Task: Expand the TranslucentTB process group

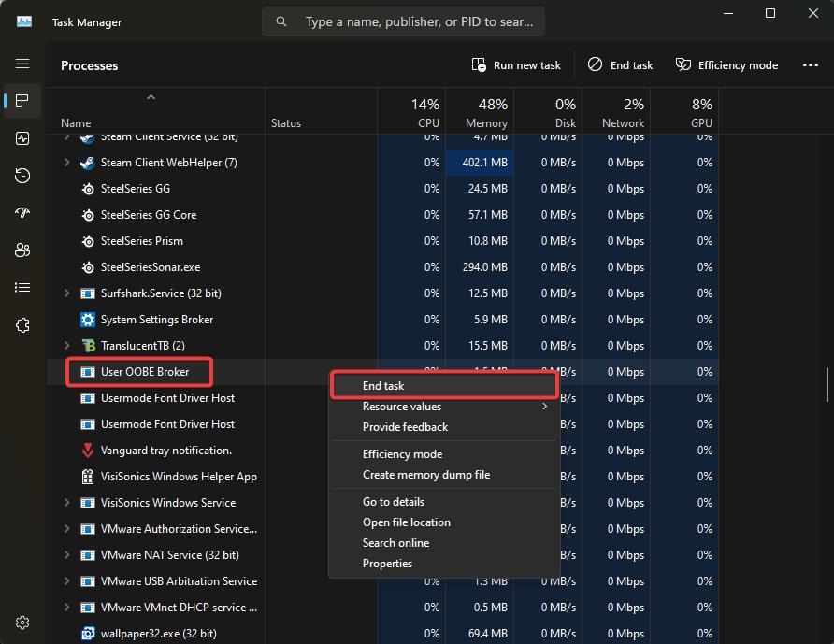Action: (x=66, y=346)
